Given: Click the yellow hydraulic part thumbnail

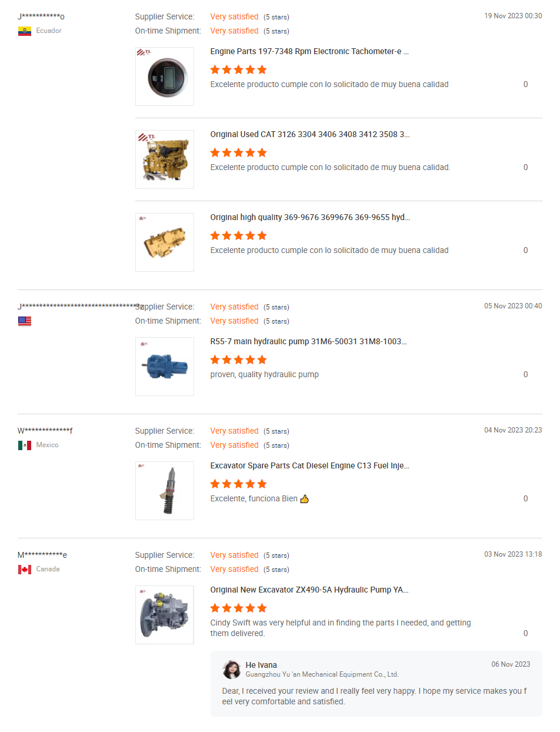Looking at the screenshot, I should [165, 242].
